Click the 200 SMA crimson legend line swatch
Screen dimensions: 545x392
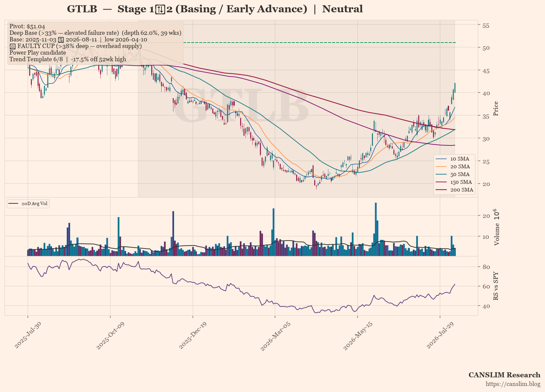pyautogui.click(x=441, y=190)
